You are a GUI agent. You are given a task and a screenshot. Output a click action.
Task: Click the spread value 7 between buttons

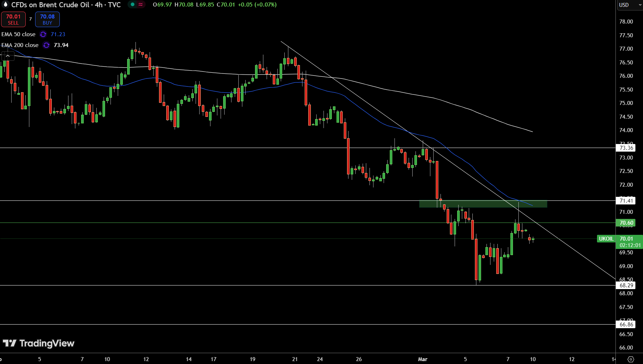point(30,19)
